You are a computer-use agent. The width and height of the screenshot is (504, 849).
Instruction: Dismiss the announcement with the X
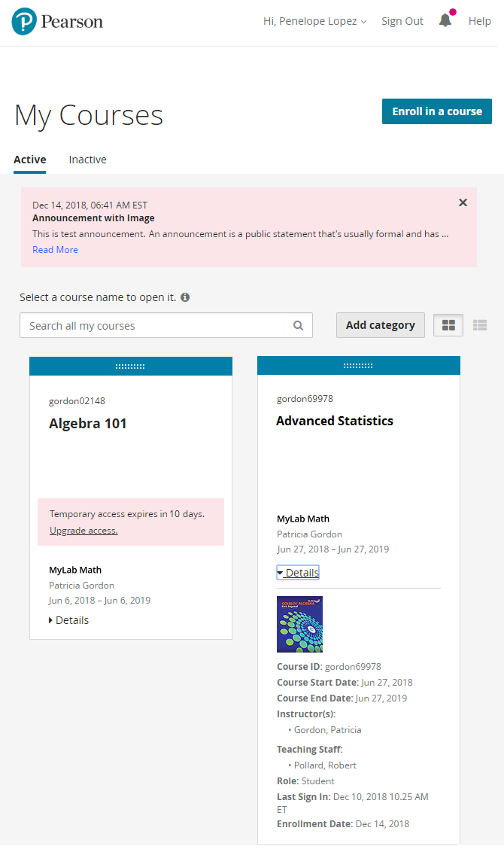coord(463,202)
